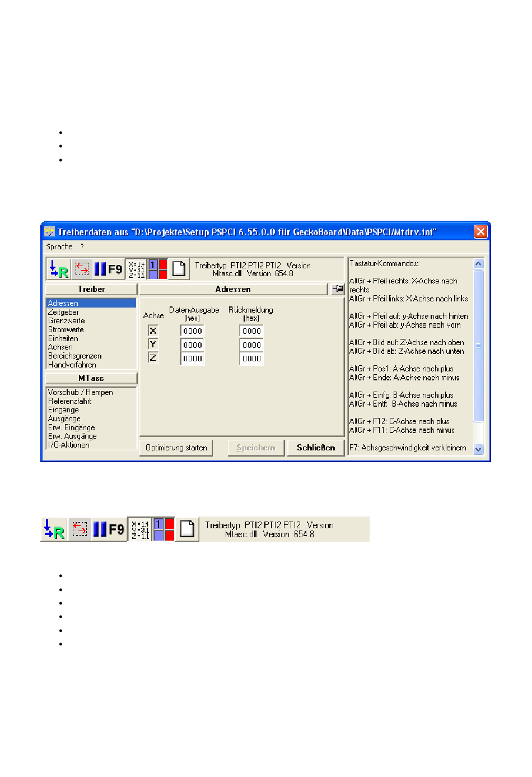The image size is (532, 777).
Task: Click the blank page icon in the dialog toolbar
Action: [x=179, y=269]
